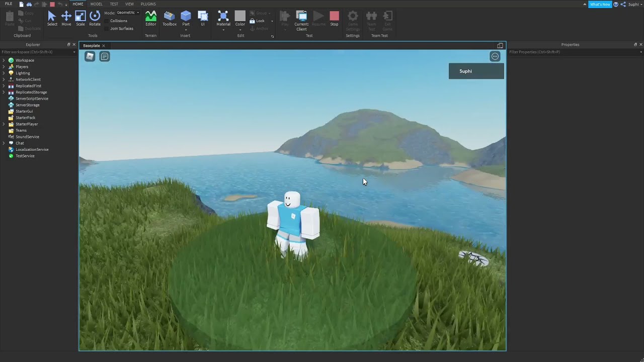Open the Suphi account dropdown
Viewport: 644px width, 362px height.
click(635, 4)
